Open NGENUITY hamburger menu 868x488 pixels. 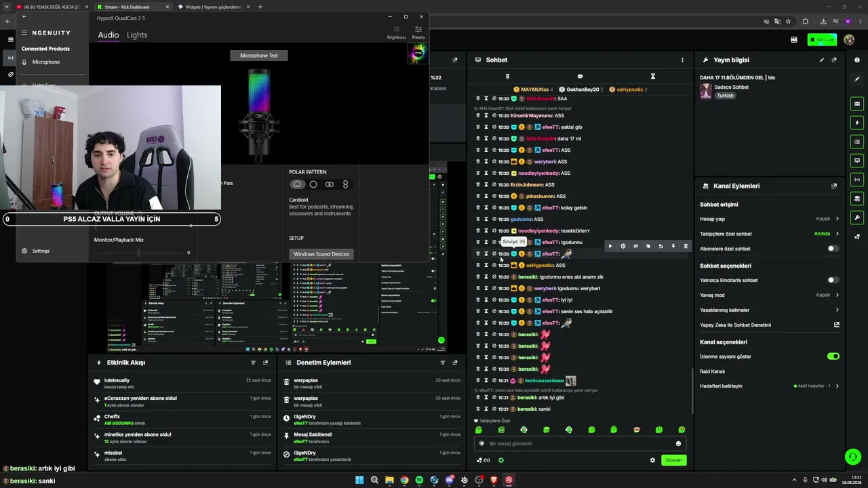tap(24, 33)
